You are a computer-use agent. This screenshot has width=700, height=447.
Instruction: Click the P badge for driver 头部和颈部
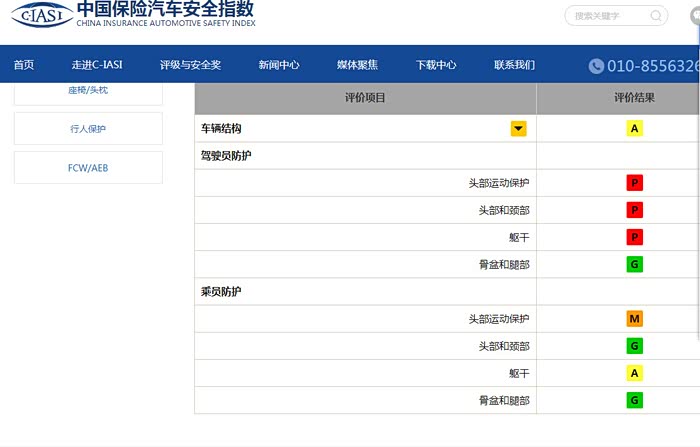click(634, 210)
